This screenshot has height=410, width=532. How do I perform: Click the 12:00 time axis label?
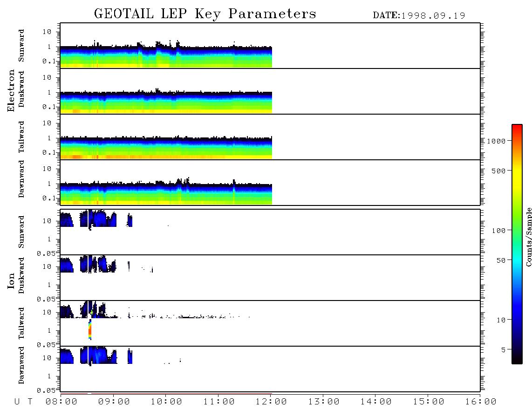271,402
